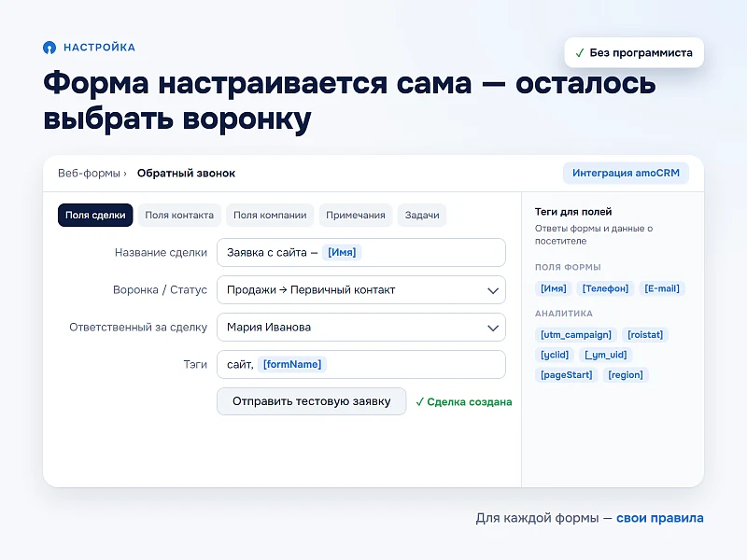This screenshot has height=560, width=747.
Task: Switch to the Поля контакта tab
Action: coord(179,216)
